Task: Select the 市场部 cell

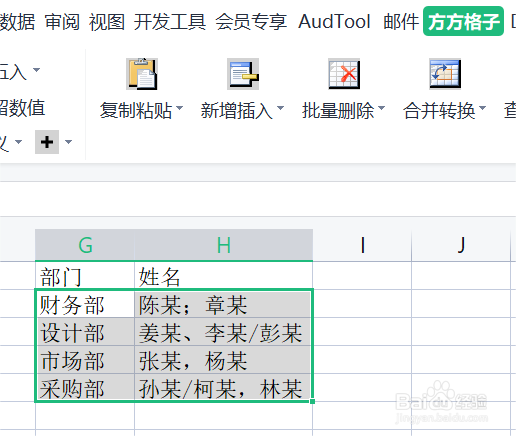Action: pos(85,360)
